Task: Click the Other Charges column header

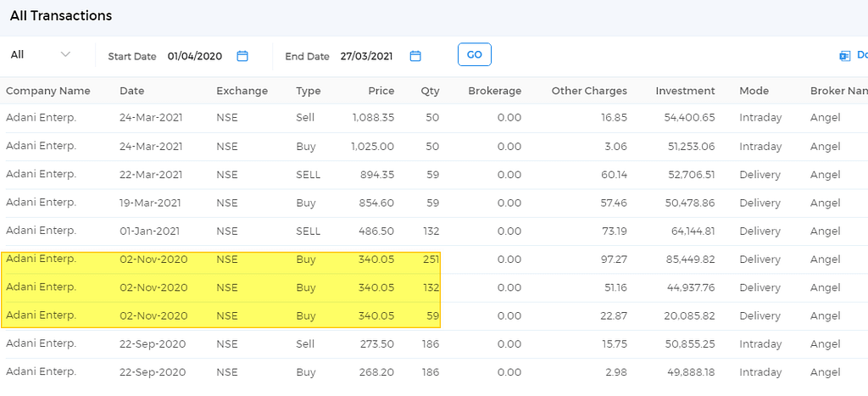Action: click(589, 91)
